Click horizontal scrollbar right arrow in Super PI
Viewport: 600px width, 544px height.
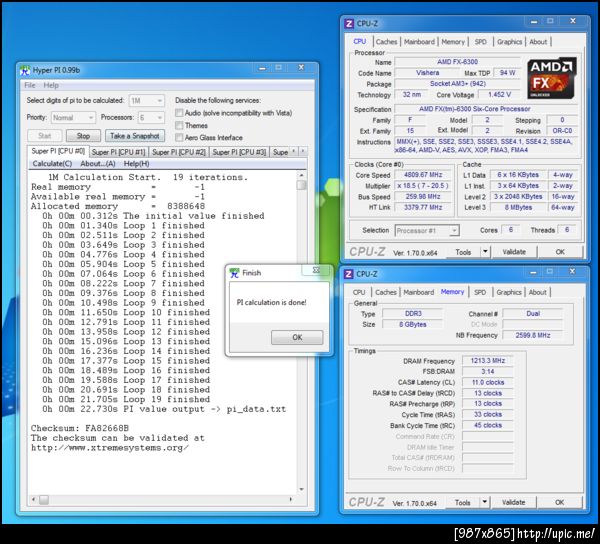click(x=291, y=500)
